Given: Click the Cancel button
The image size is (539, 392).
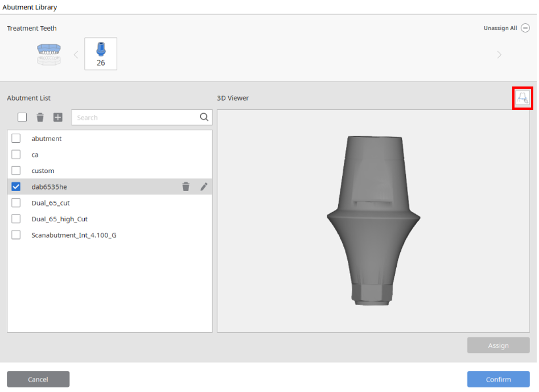Looking at the screenshot, I should click(x=38, y=379).
